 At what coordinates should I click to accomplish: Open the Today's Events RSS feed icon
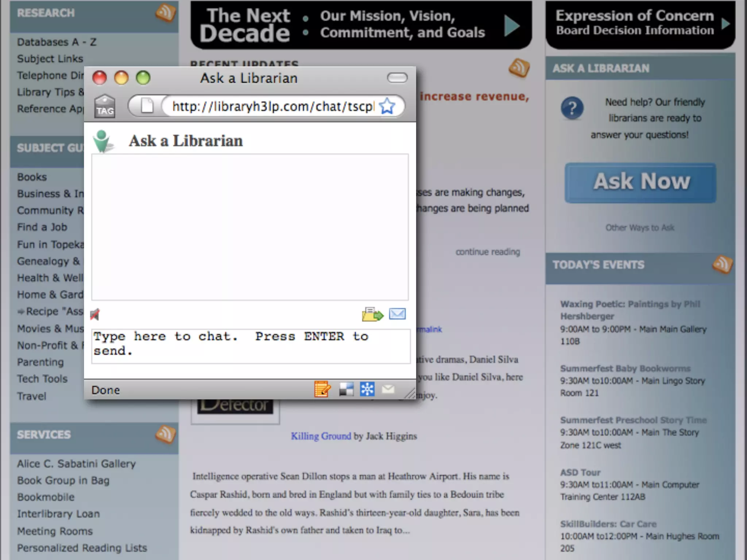tap(722, 264)
